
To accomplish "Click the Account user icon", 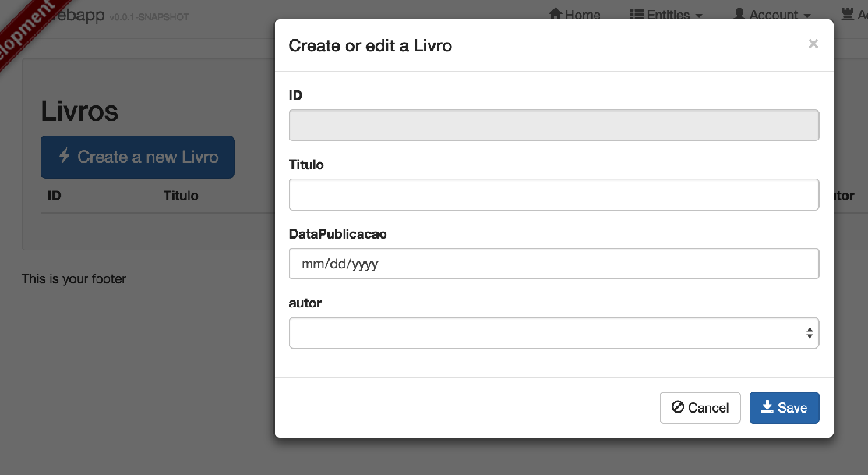I will [x=739, y=14].
